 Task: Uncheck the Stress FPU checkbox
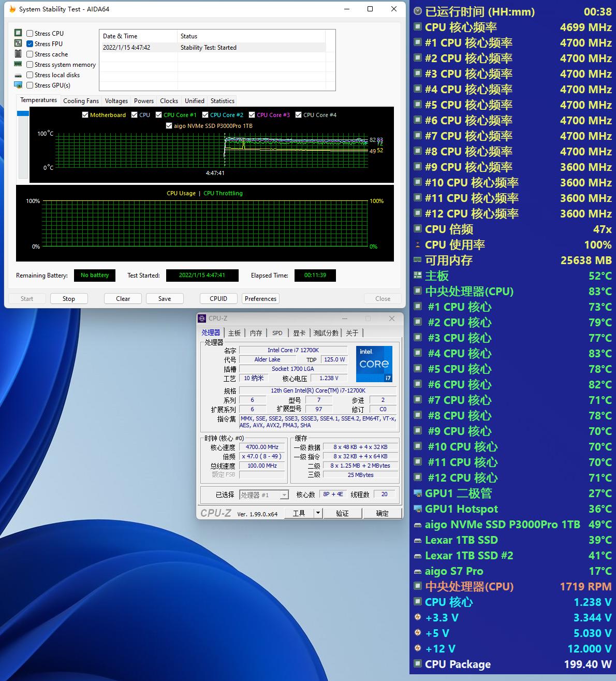[x=30, y=44]
